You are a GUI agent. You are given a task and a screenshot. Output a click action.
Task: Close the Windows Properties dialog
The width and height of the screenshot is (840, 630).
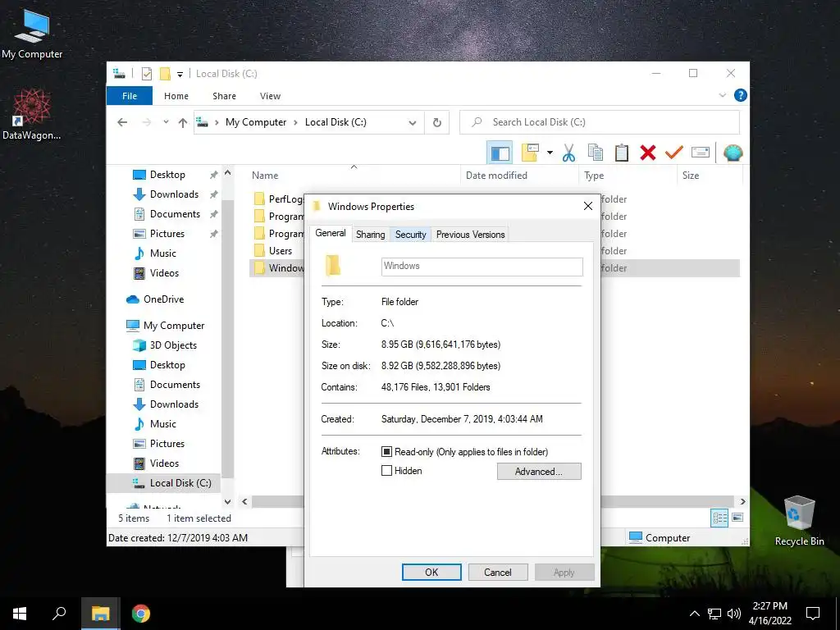(587, 206)
